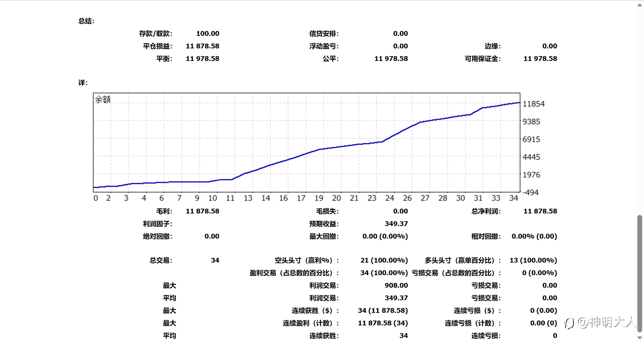Click the 余额 chart title
644x342 pixels.
[x=103, y=99]
